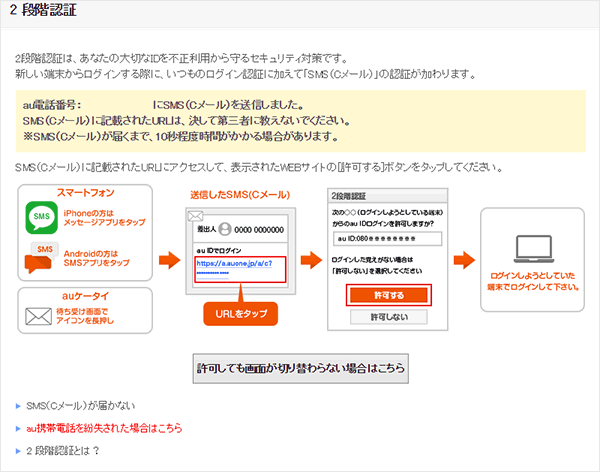Click the text iPhoneの方はメッセージアプリをタップ

pos(104,217)
